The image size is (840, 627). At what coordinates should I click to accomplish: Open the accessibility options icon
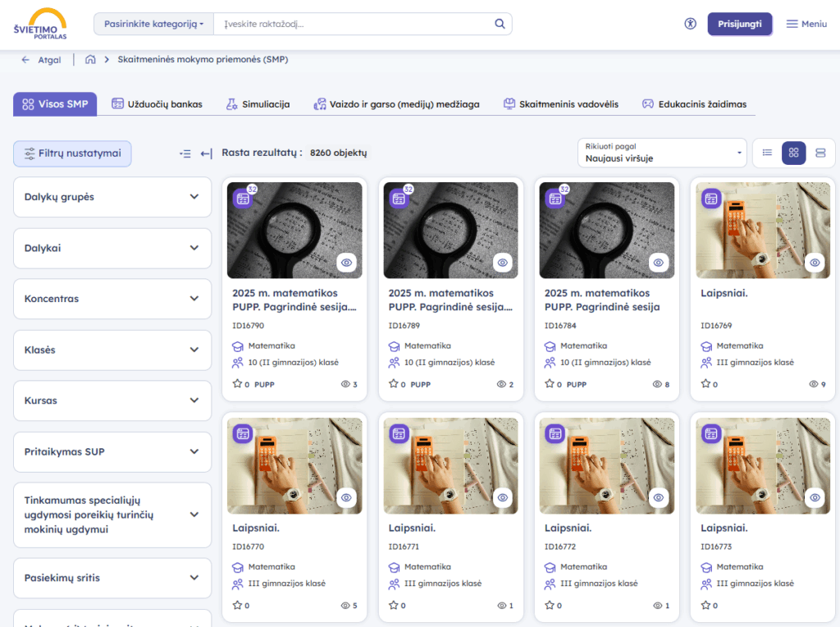click(x=690, y=24)
